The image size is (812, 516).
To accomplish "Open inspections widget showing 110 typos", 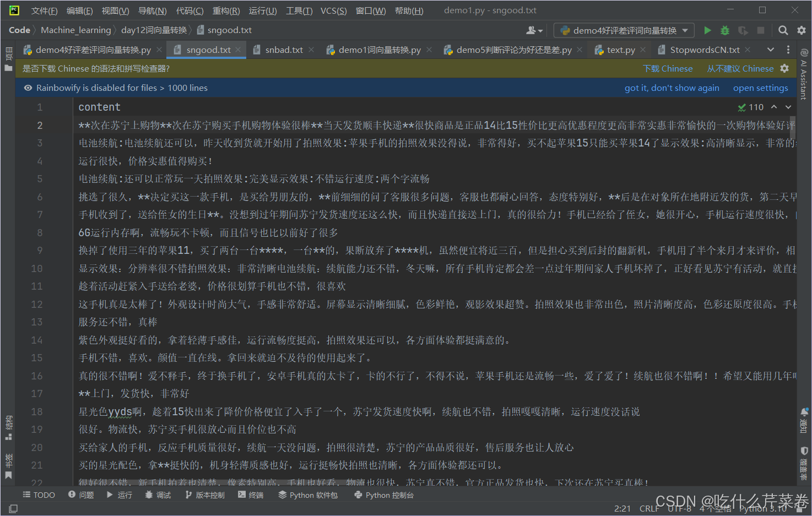I will 751,107.
